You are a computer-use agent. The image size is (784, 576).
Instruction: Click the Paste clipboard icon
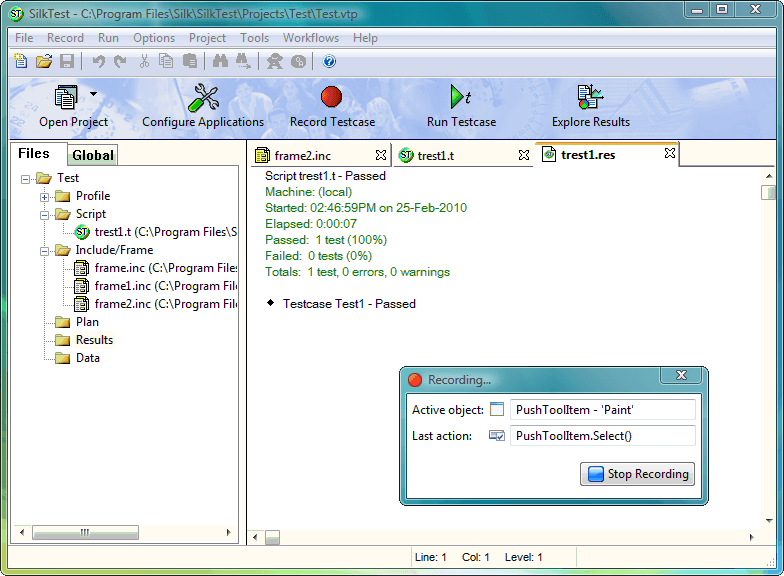(190, 61)
